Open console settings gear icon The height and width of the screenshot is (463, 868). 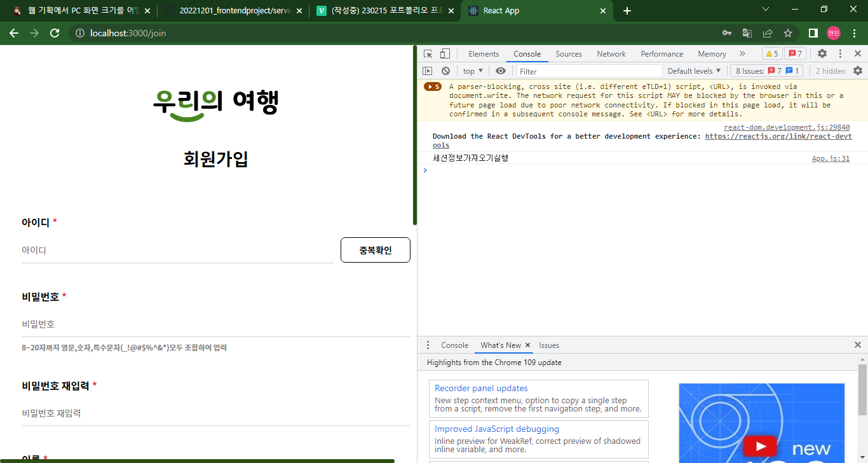point(858,71)
